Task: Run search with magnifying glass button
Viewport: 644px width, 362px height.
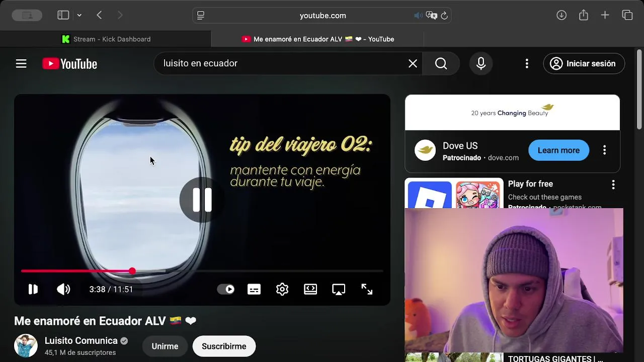Action: tap(441, 63)
